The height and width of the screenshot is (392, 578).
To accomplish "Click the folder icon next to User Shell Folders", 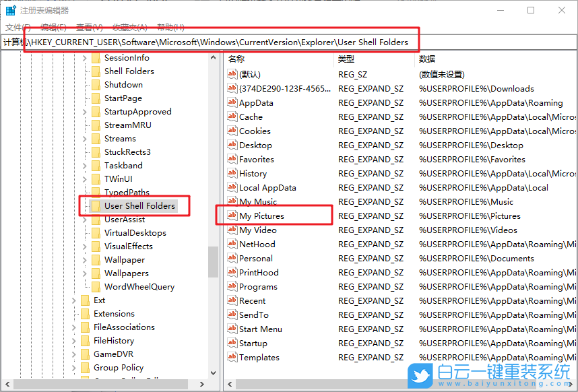I will [95, 205].
